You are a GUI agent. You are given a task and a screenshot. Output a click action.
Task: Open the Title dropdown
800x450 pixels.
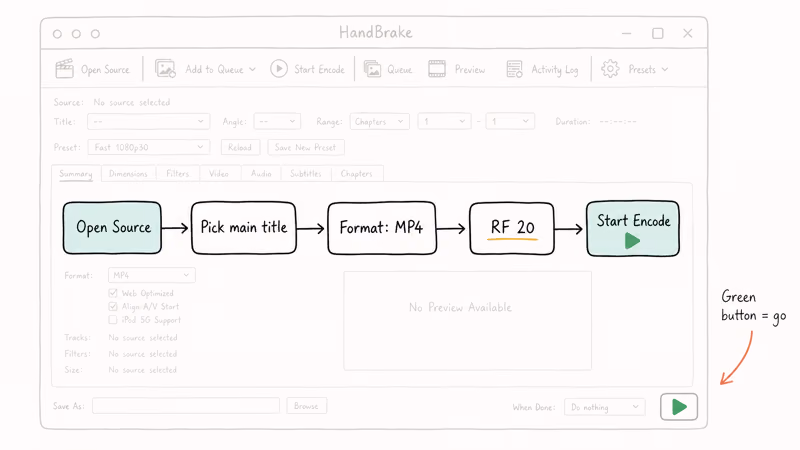tap(148, 121)
